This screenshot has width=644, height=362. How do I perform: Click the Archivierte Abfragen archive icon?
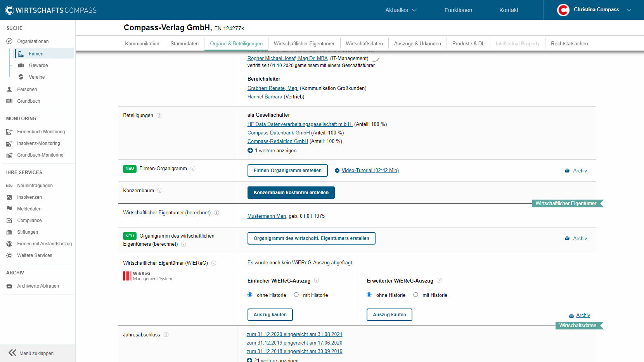pos(9,286)
